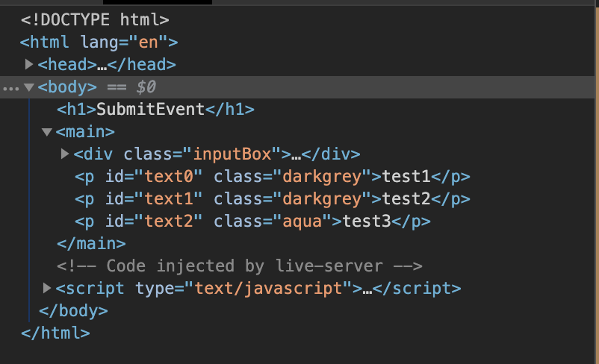
Task: Click the "text/javascript" type value
Action: (268, 289)
